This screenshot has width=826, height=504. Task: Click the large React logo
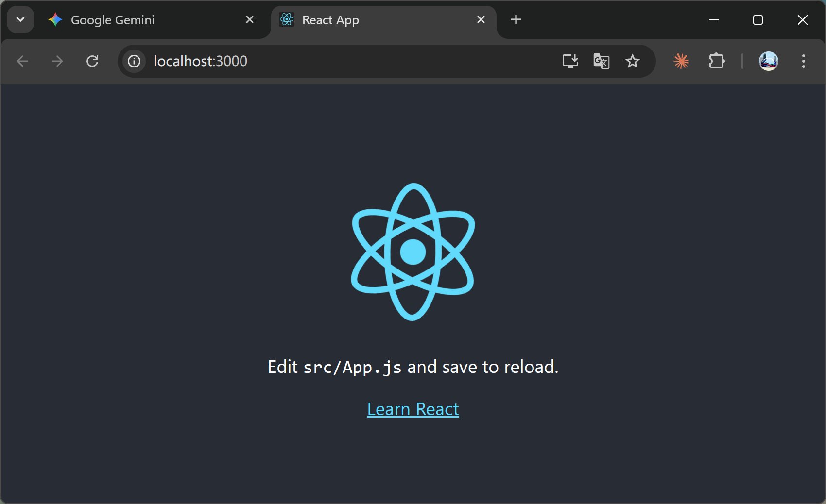(x=413, y=252)
